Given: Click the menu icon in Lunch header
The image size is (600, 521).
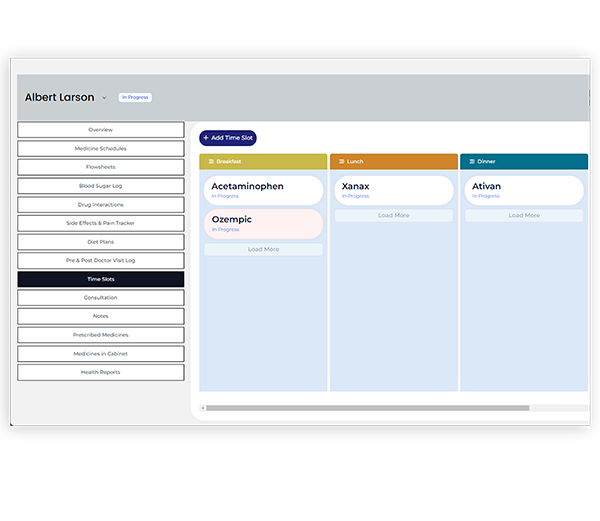Looking at the screenshot, I should 341,161.
